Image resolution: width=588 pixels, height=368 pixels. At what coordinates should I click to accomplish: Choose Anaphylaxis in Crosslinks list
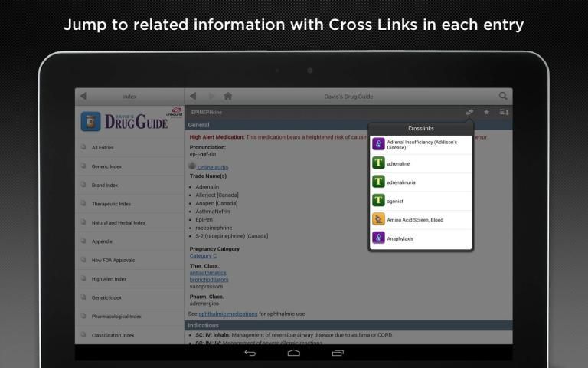point(420,238)
